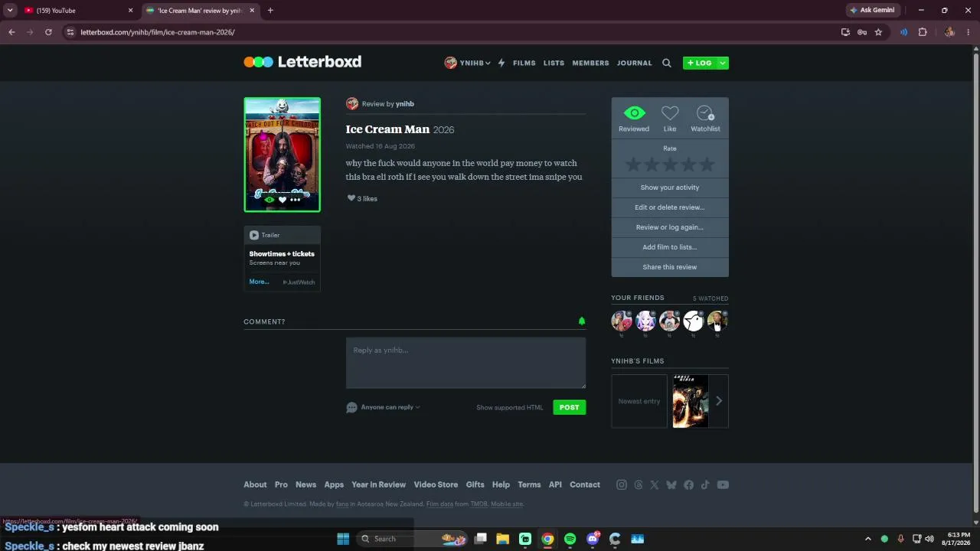This screenshot has width=980, height=551.
Task: Click the install app icon in address bar
Action: tap(845, 32)
